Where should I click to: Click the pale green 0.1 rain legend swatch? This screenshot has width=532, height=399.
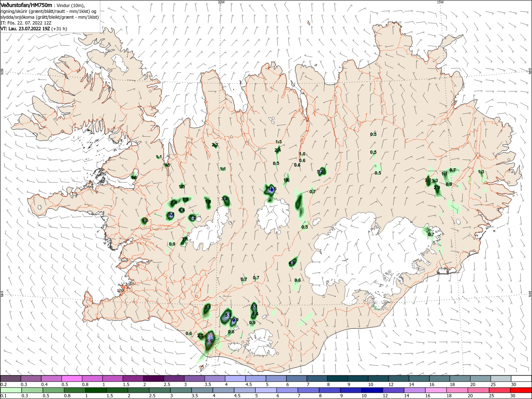tap(11, 390)
